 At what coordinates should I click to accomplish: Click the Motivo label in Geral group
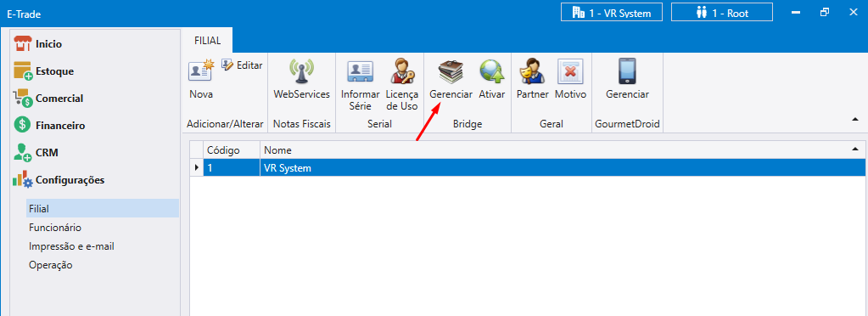[570, 95]
